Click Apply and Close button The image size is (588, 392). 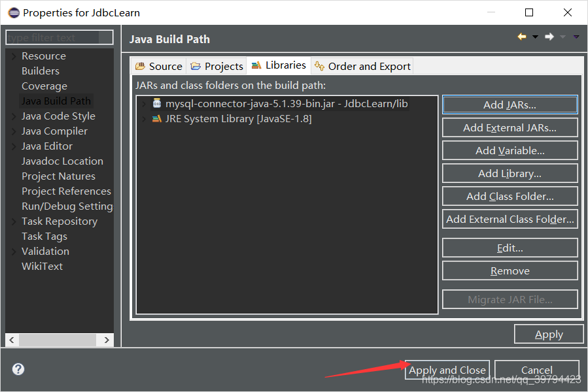pos(447,370)
